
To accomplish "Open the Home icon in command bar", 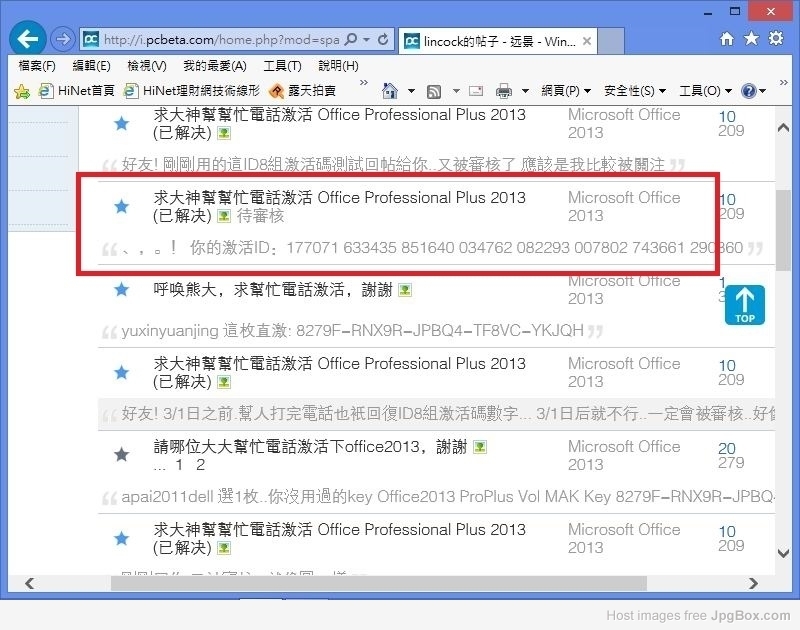I will [390, 91].
